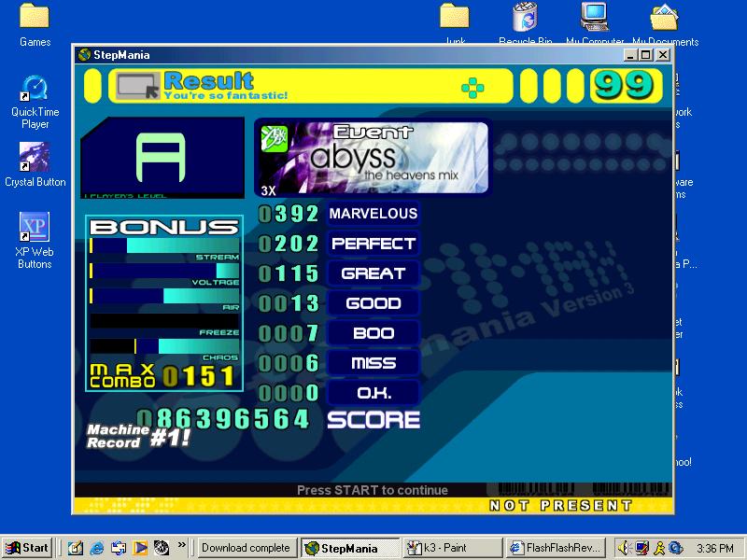Click the AIM buddy tray icon

click(659, 548)
